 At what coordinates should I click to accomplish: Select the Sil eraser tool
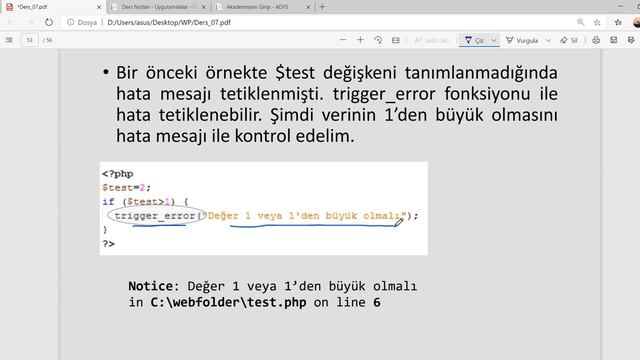click(569, 40)
